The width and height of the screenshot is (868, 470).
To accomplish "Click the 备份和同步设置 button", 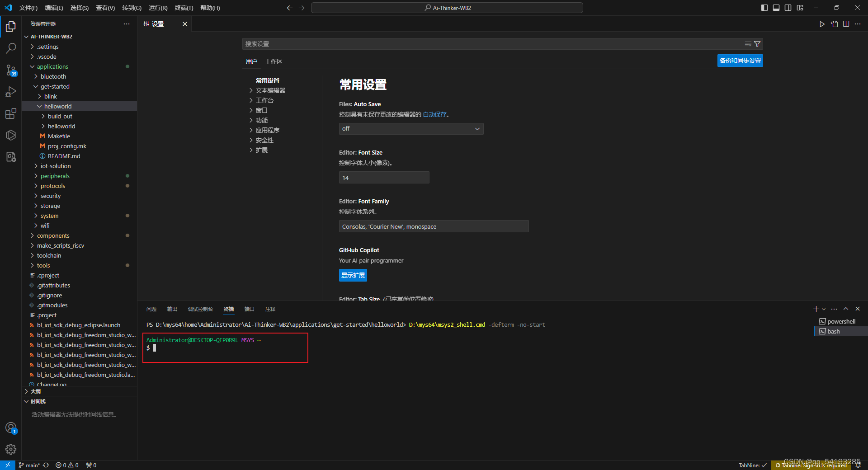I will coord(740,61).
